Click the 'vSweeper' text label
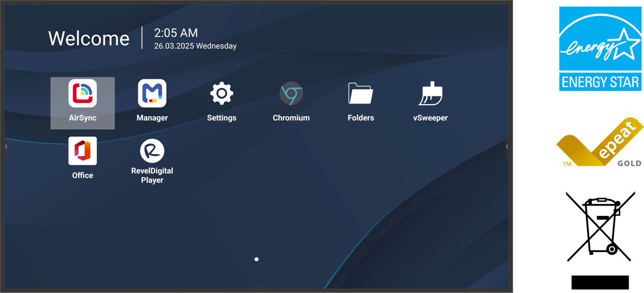Image resolution: width=644 pixels, height=293 pixels. coord(430,118)
